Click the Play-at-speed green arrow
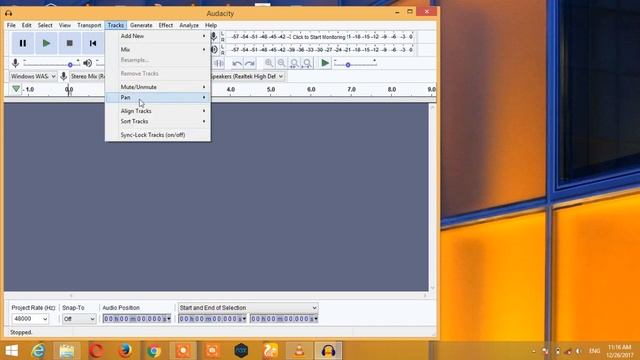 [325, 63]
